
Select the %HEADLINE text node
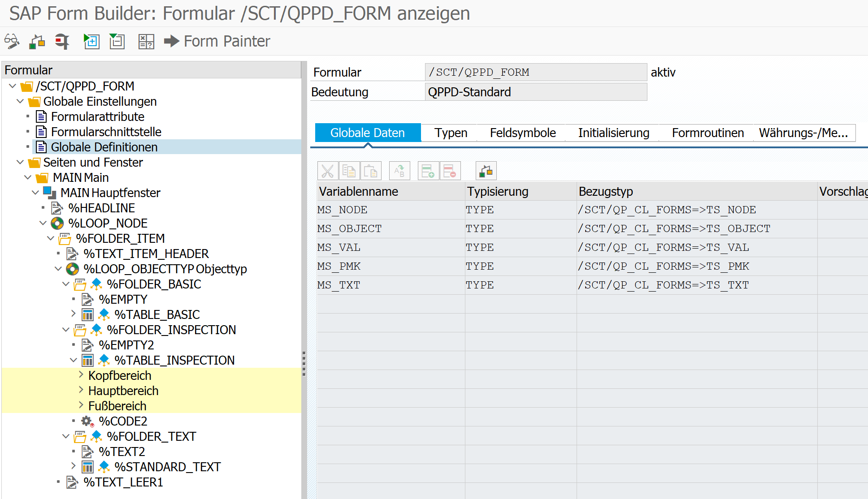coord(101,208)
